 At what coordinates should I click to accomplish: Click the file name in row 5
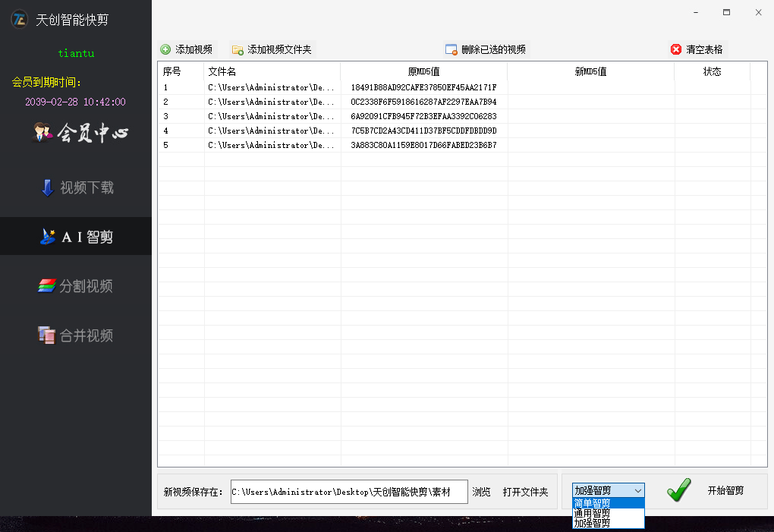click(271, 145)
